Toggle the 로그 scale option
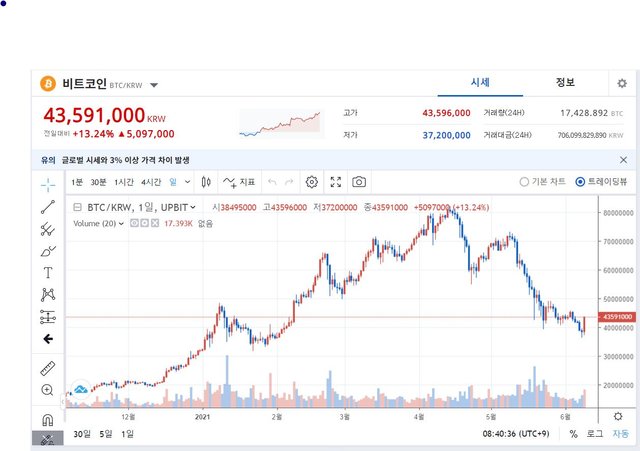Image resolution: width=640 pixels, height=451 pixels. [x=594, y=433]
